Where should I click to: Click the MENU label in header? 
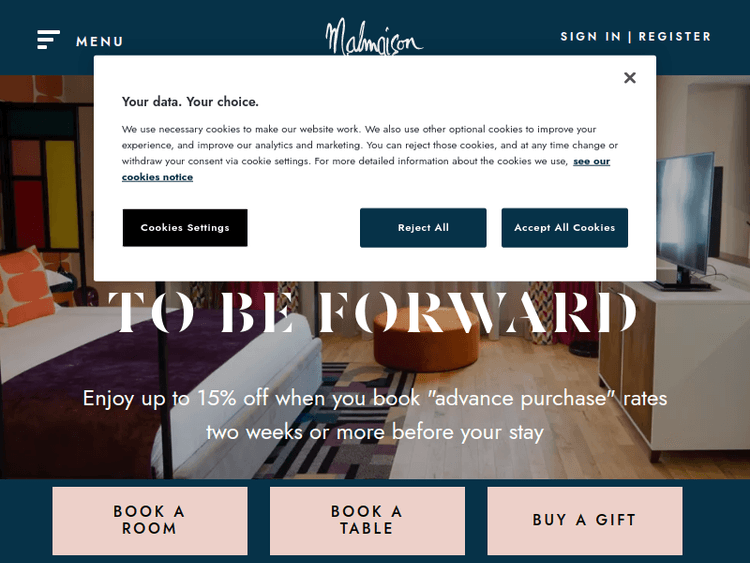(x=99, y=42)
